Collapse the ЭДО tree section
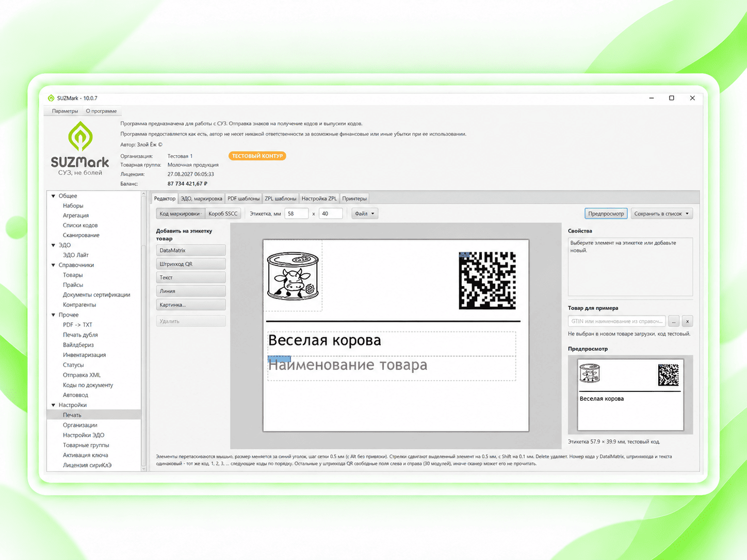The image size is (747, 560). pos(53,245)
